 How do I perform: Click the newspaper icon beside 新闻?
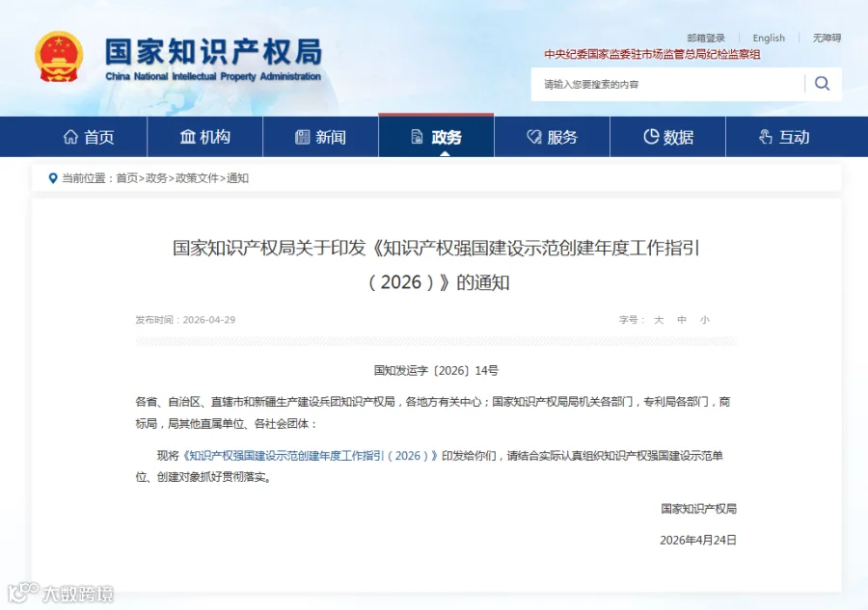coord(302,137)
